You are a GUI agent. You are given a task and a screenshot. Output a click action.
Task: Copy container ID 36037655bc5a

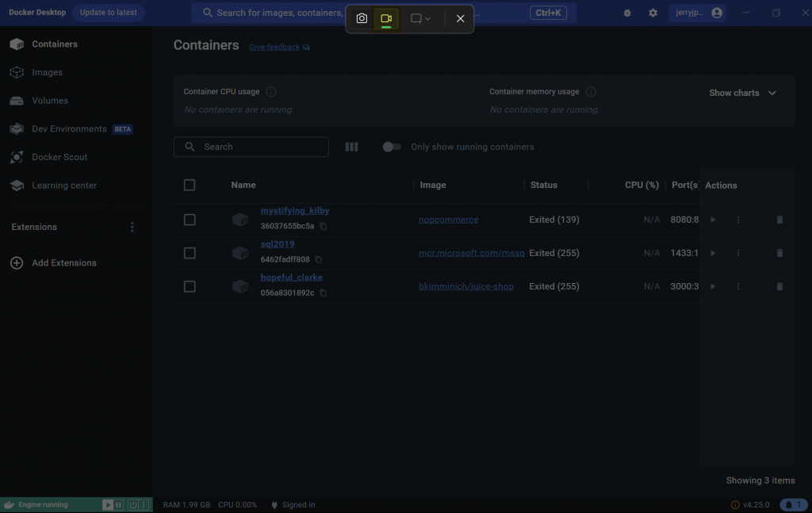click(324, 226)
